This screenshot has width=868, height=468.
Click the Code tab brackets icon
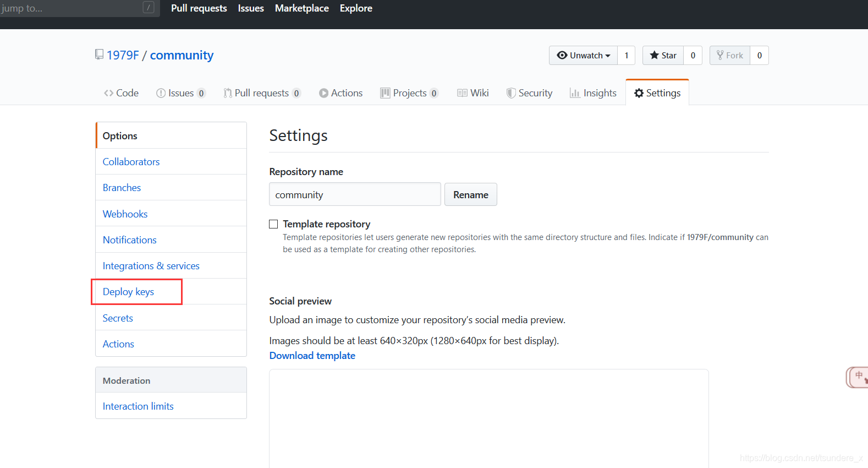pyautogui.click(x=108, y=93)
